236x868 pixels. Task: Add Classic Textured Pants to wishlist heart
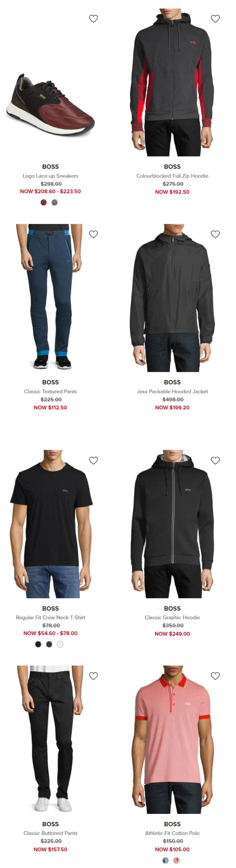click(93, 234)
